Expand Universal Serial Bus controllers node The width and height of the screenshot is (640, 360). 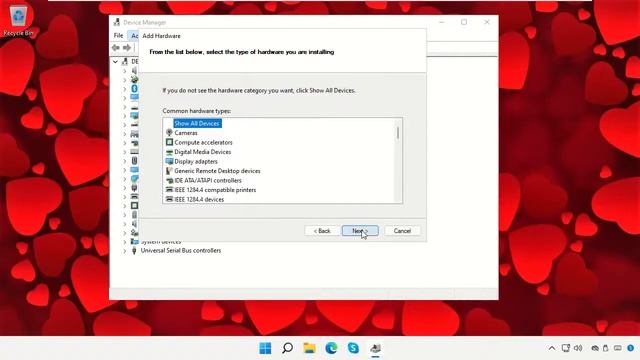click(125, 251)
